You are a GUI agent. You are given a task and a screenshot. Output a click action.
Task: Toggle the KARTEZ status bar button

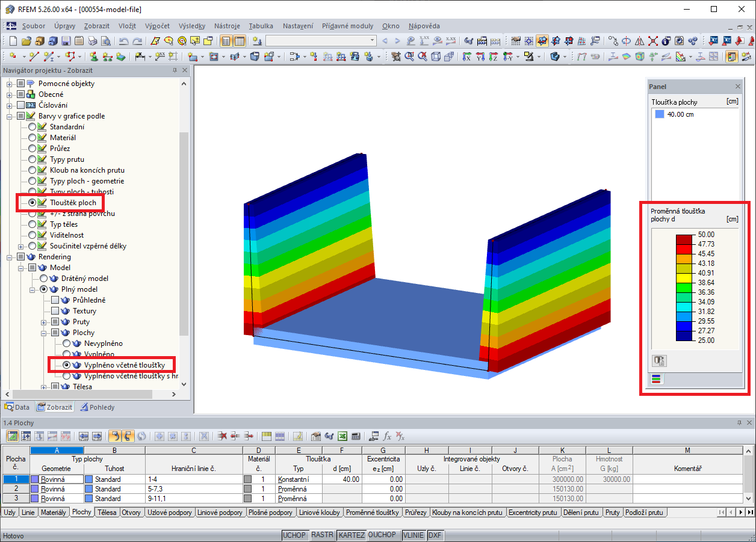(351, 535)
